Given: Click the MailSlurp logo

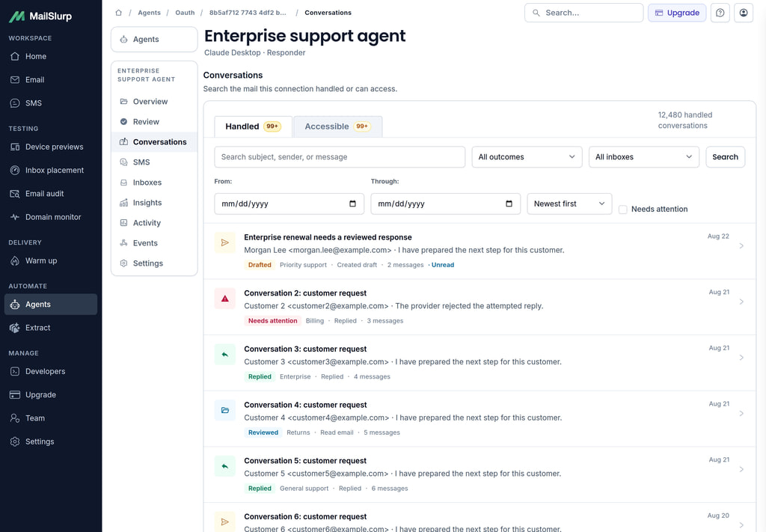Looking at the screenshot, I should pyautogui.click(x=40, y=16).
